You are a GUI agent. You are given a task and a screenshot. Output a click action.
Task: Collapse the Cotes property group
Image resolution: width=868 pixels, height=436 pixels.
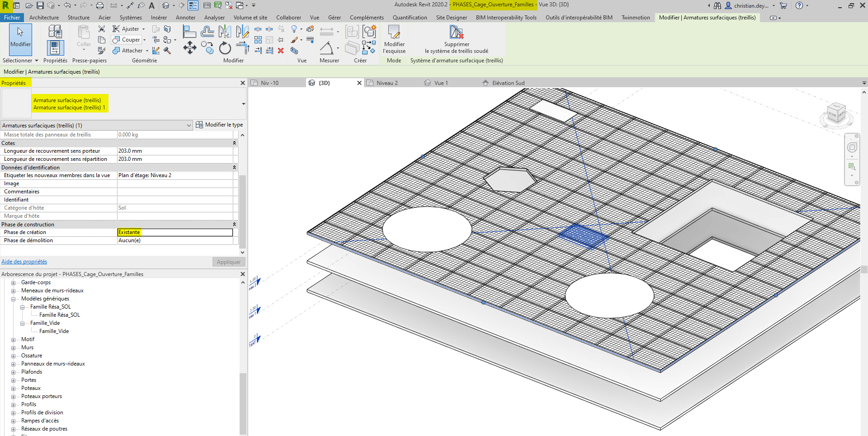(234, 143)
